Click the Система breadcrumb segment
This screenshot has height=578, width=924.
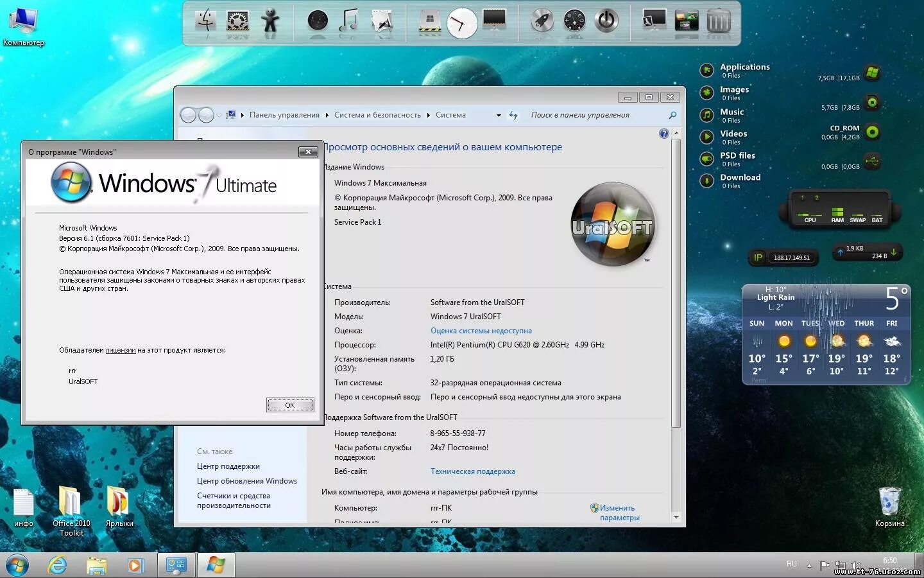coord(450,115)
